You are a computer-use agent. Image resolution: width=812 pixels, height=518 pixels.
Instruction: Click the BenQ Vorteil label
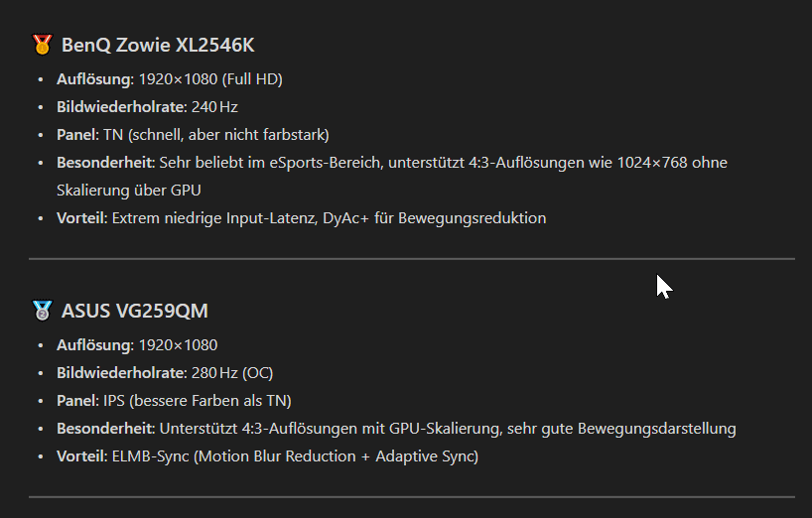tap(81, 218)
